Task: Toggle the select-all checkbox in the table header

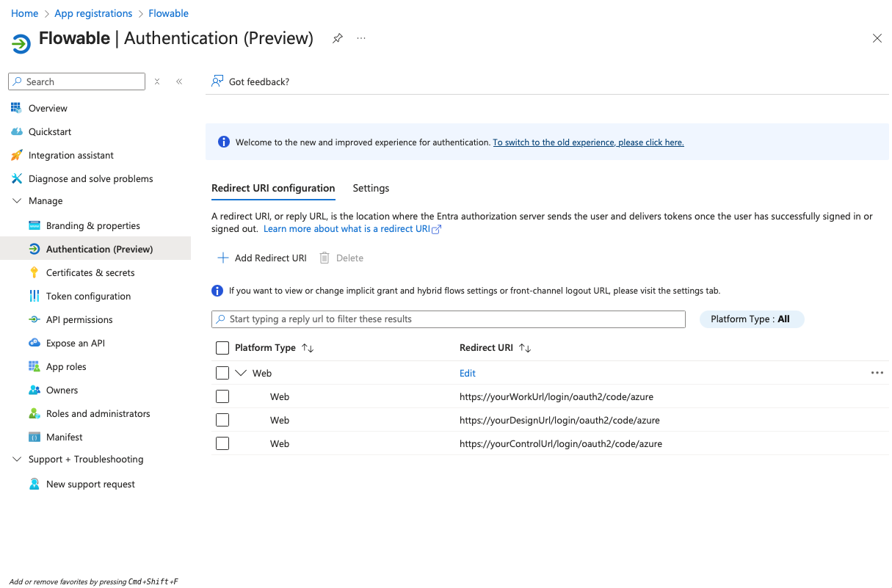Action: pos(222,348)
